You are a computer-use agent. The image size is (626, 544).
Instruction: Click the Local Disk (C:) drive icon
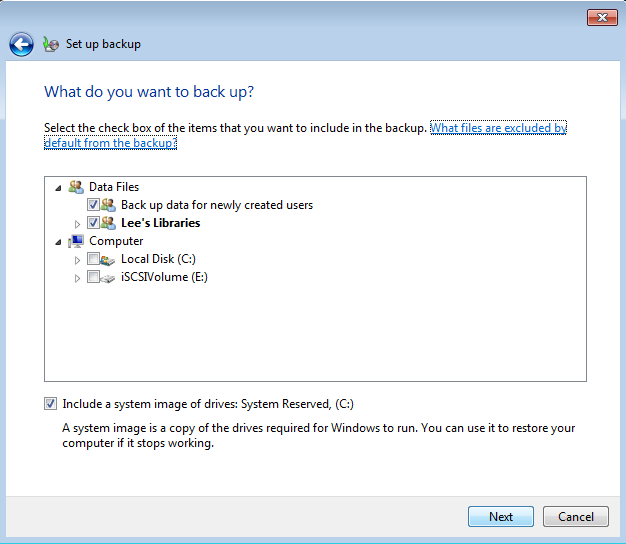click(107, 259)
